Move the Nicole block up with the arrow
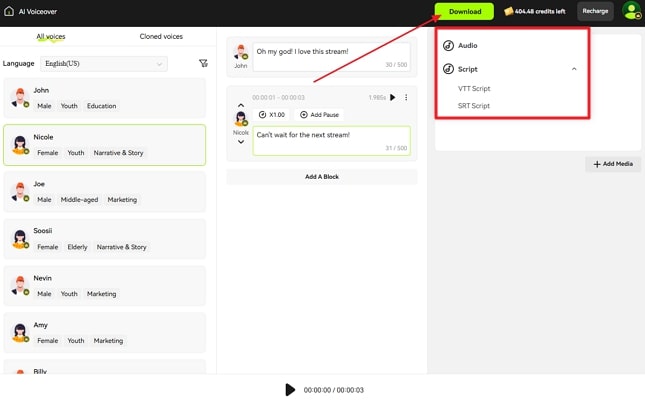Viewport: 645px width, 400px height. [241, 105]
